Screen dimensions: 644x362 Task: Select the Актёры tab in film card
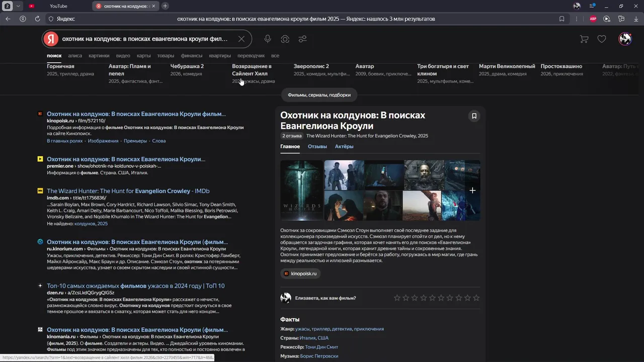pyautogui.click(x=344, y=146)
